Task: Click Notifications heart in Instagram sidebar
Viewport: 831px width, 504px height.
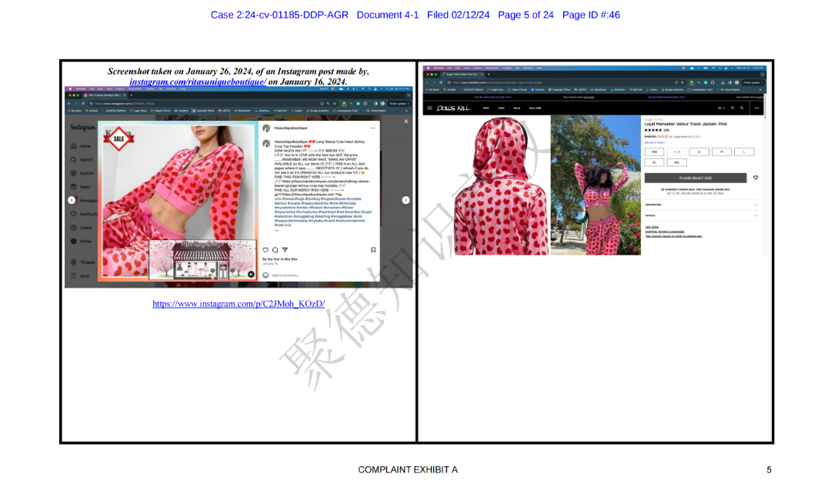Action: point(74,214)
